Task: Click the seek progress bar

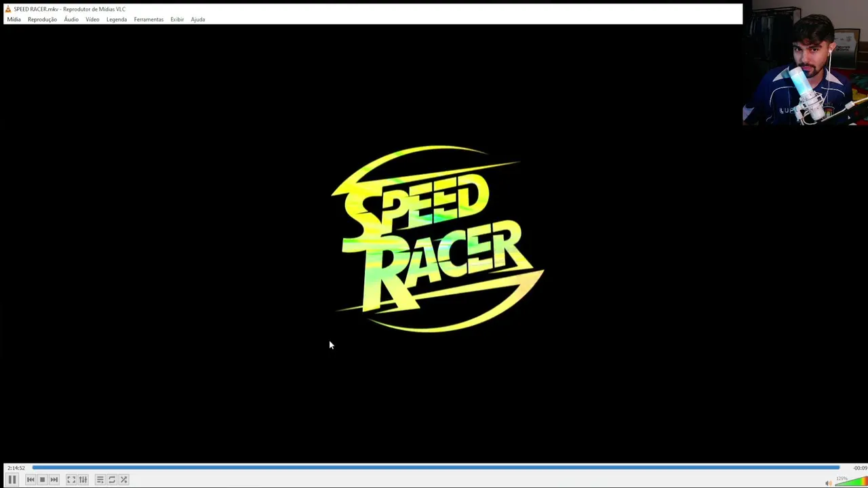Action: tap(436, 468)
